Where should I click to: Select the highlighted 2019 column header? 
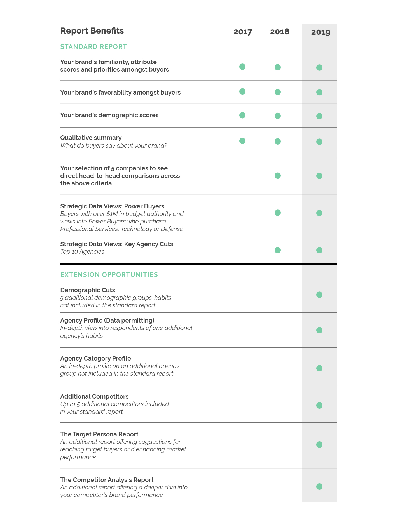(x=321, y=32)
